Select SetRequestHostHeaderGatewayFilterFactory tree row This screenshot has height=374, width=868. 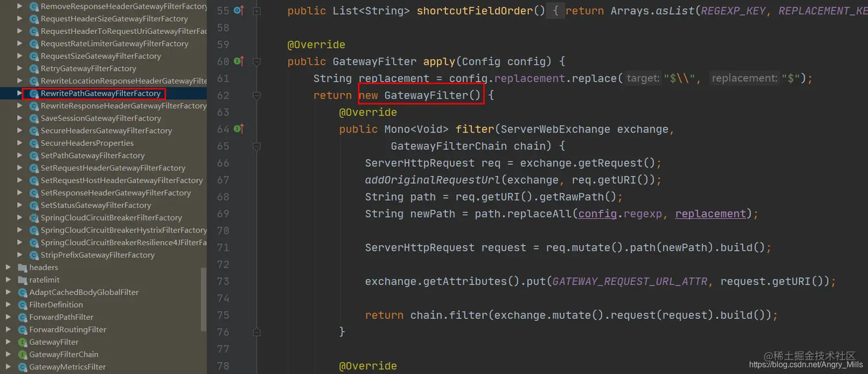coord(103,180)
